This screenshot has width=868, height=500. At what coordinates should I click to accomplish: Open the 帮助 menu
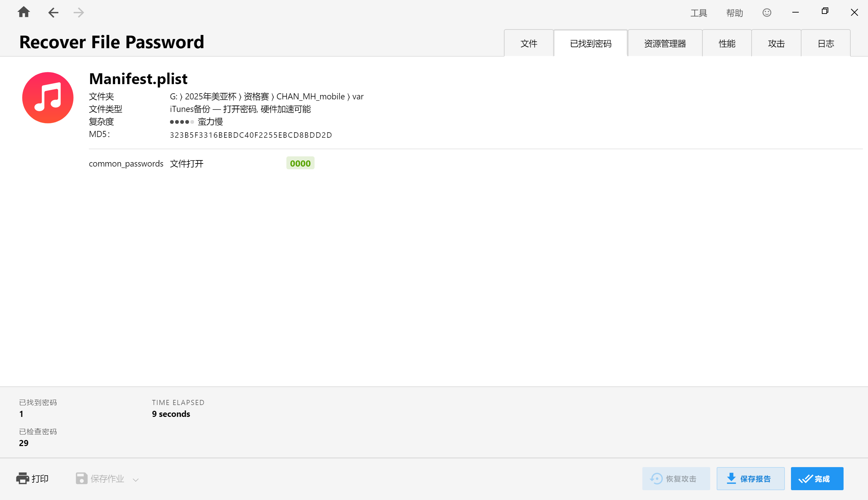tap(734, 13)
